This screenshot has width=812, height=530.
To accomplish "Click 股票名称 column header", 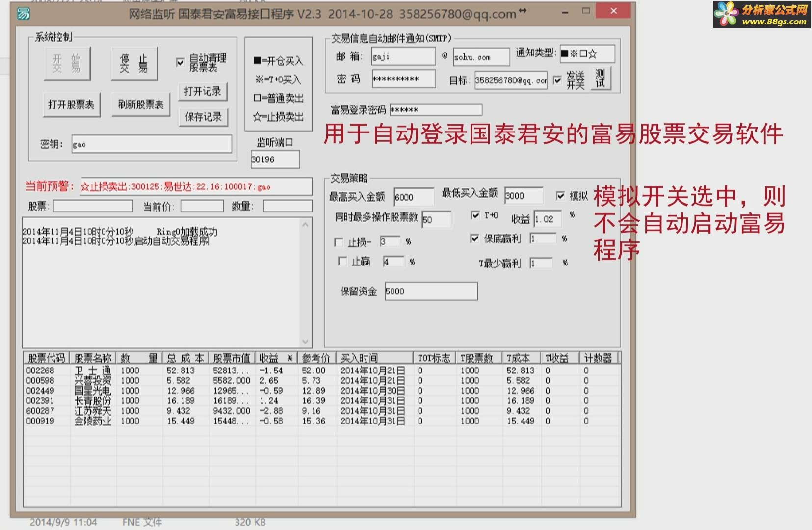I will click(x=93, y=358).
